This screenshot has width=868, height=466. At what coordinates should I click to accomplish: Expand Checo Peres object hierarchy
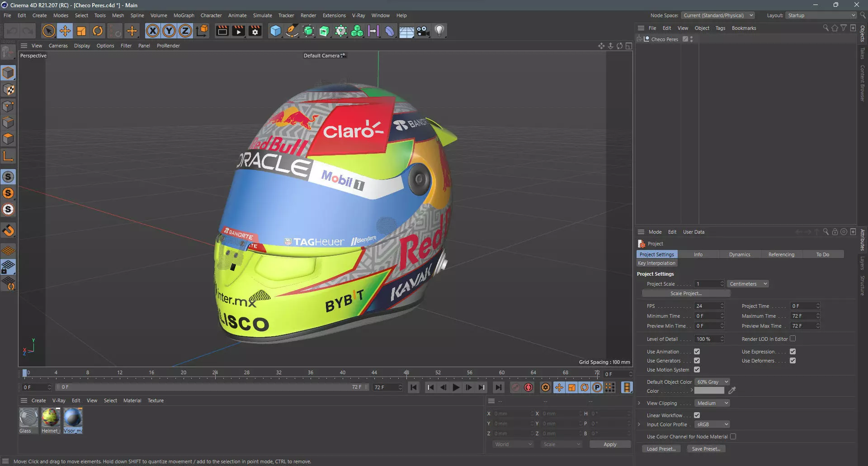(639, 39)
